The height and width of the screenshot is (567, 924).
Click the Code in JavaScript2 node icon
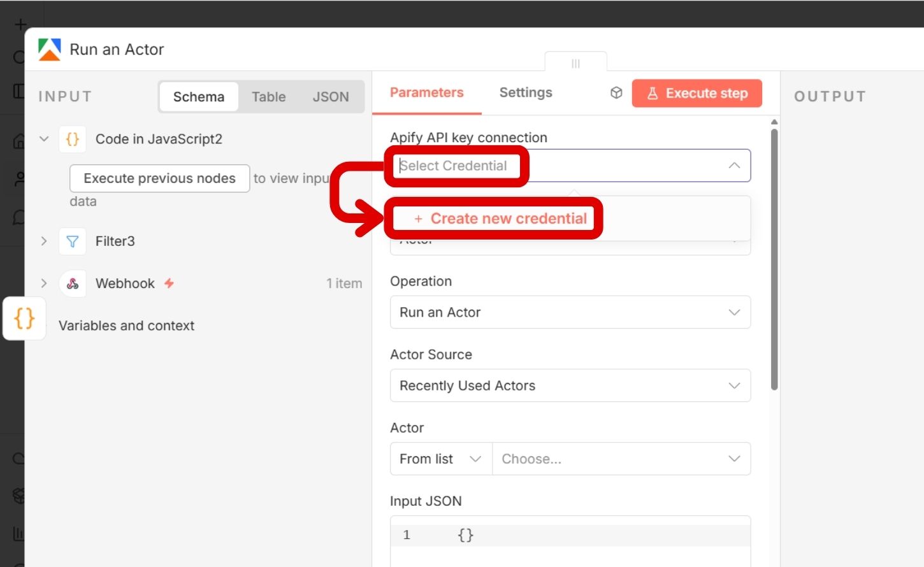click(73, 139)
